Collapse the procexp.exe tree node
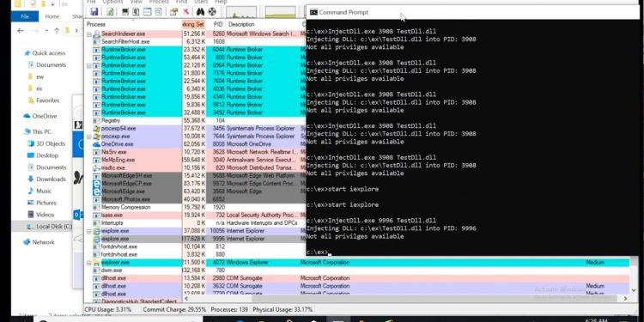 (x=88, y=137)
